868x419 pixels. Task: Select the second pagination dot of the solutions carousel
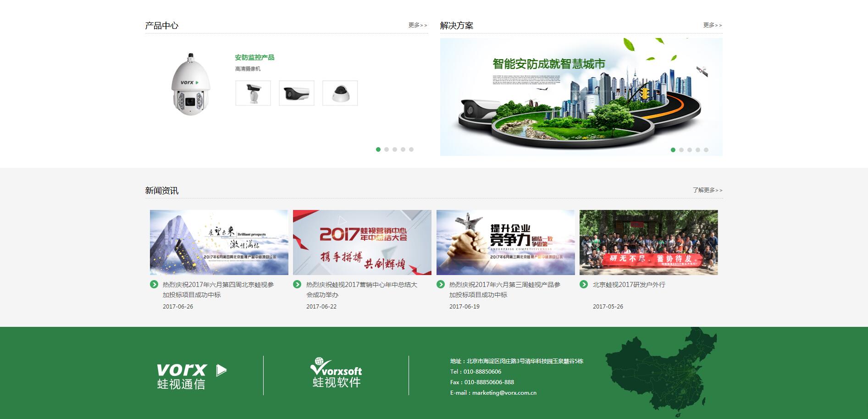tap(681, 149)
